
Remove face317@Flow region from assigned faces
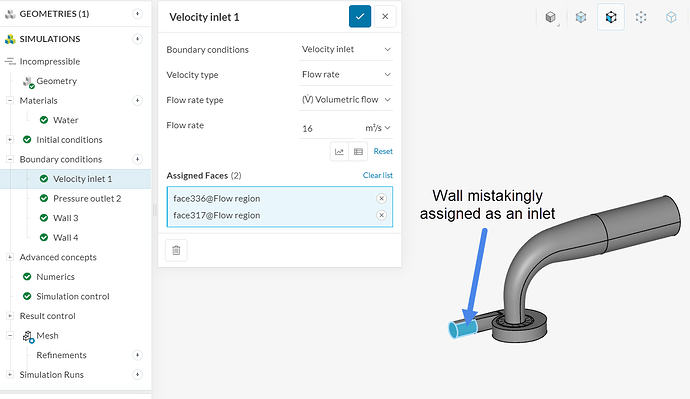point(382,215)
